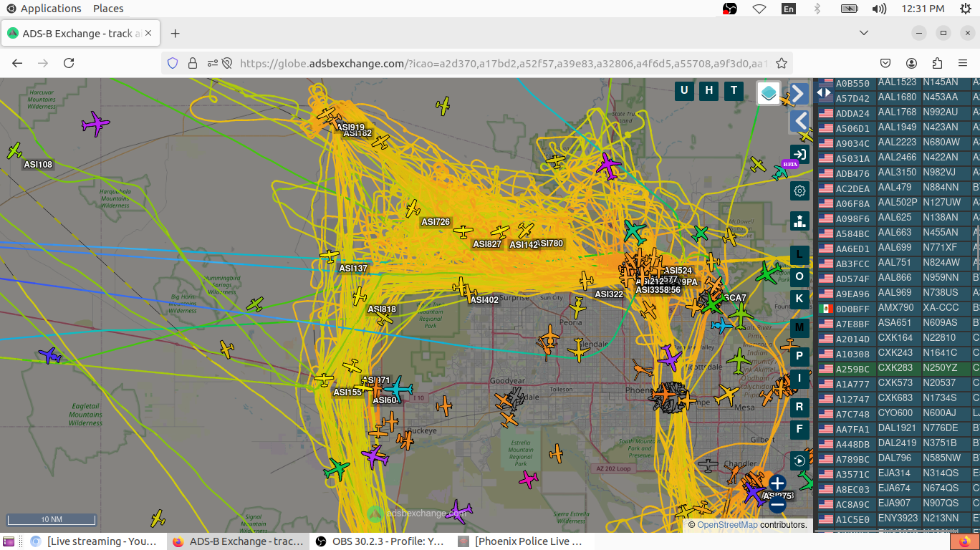The width and height of the screenshot is (980, 550).
Task: Click the purple jet icon in top-left map
Action: [x=95, y=123]
